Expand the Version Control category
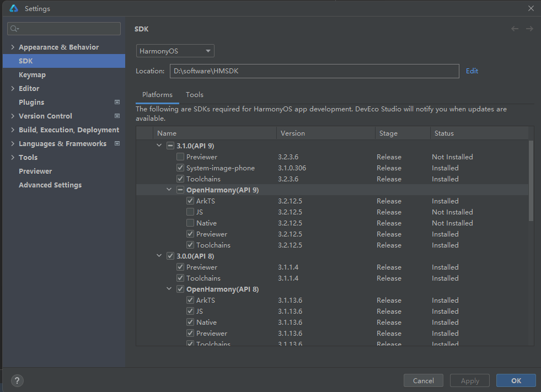This screenshot has height=392, width=541. [x=13, y=116]
